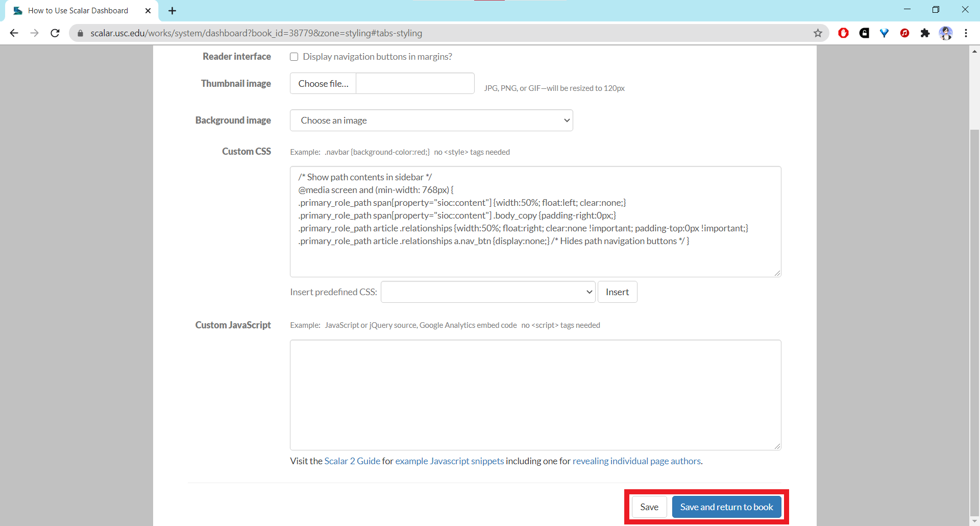Enable display navigation buttons in margins
Image resolution: width=980 pixels, height=526 pixels.
tap(294, 57)
